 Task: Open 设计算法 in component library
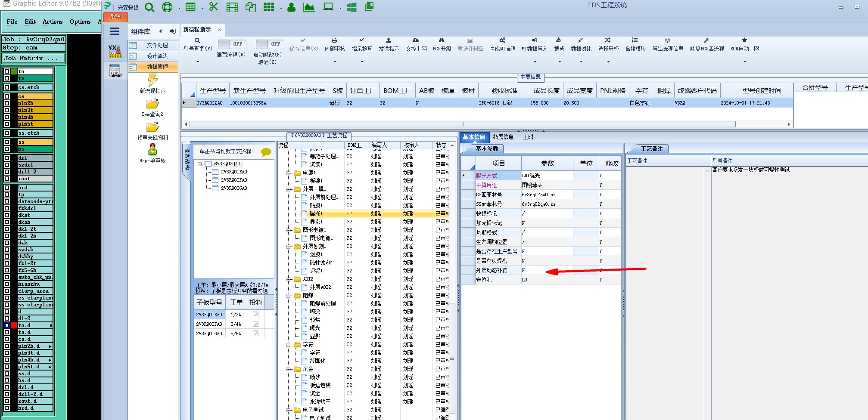coord(153,56)
